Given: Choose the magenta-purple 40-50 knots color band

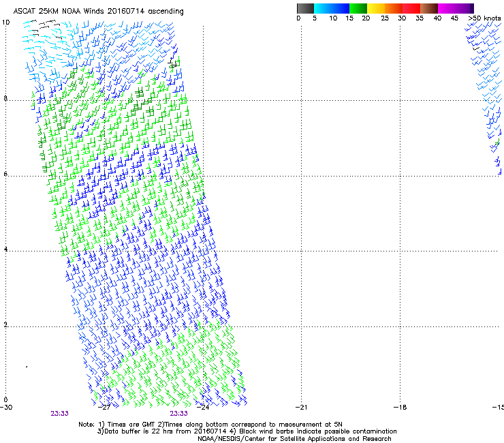Looking at the screenshot, I should tap(456, 8).
